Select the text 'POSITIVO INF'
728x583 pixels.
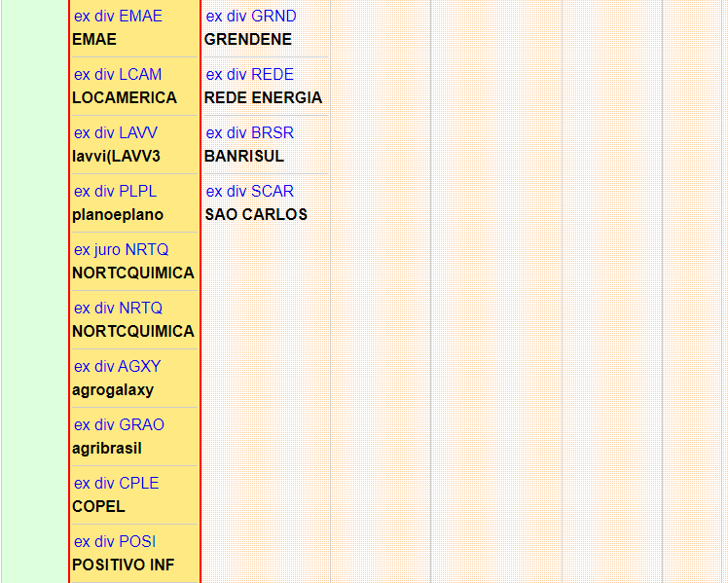(124, 565)
